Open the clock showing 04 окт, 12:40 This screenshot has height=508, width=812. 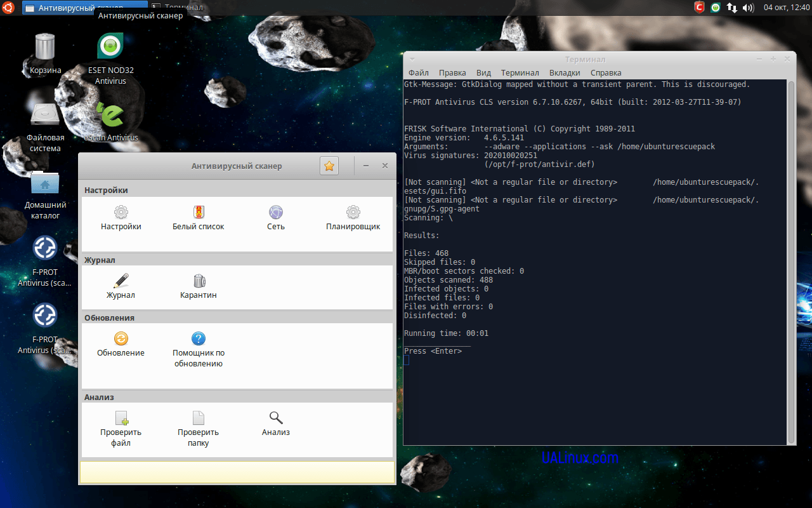click(x=787, y=8)
